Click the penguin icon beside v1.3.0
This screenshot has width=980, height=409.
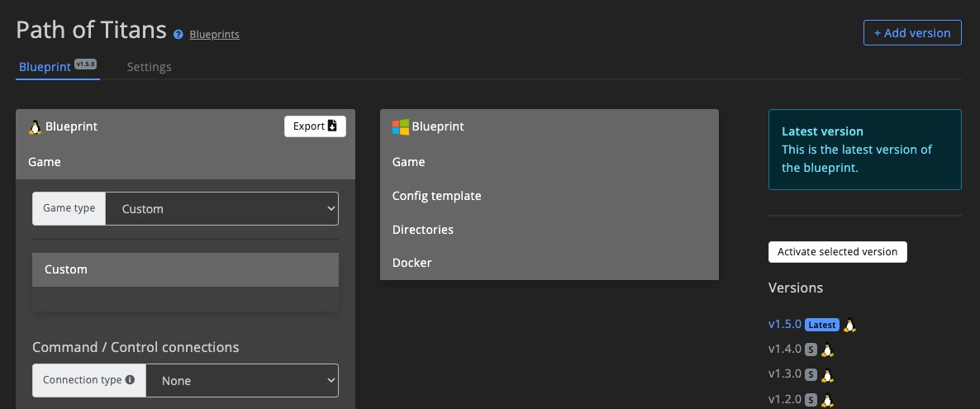click(827, 375)
